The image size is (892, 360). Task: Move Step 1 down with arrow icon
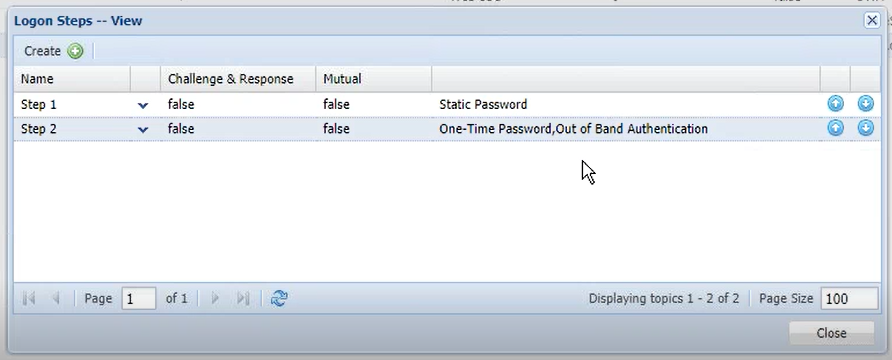pos(865,104)
